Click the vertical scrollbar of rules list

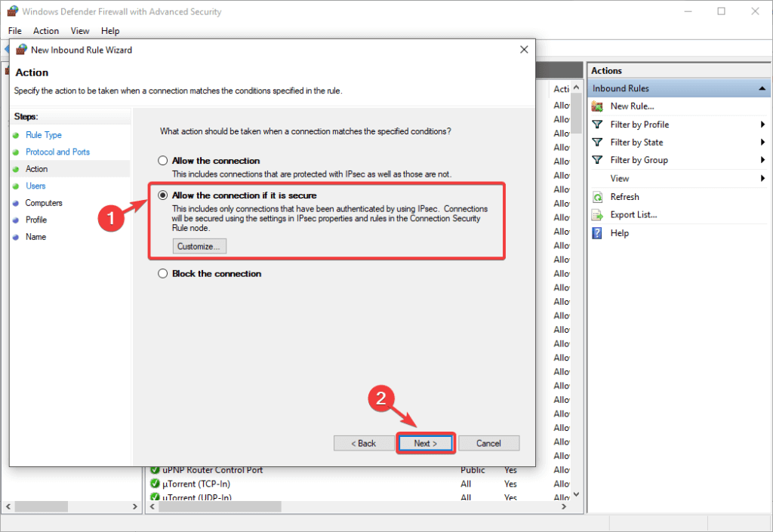click(x=576, y=302)
